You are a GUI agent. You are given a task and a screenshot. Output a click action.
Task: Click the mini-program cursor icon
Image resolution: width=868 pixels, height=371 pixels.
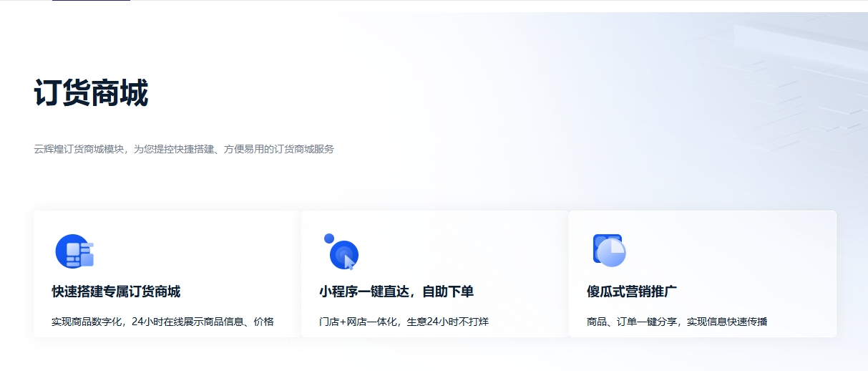tap(341, 251)
